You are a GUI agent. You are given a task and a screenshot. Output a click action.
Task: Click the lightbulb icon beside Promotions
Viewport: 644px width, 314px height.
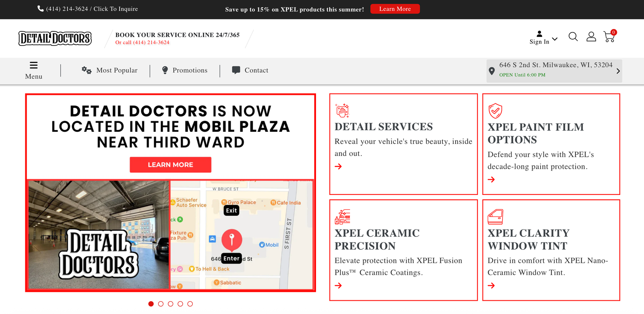[x=165, y=70]
